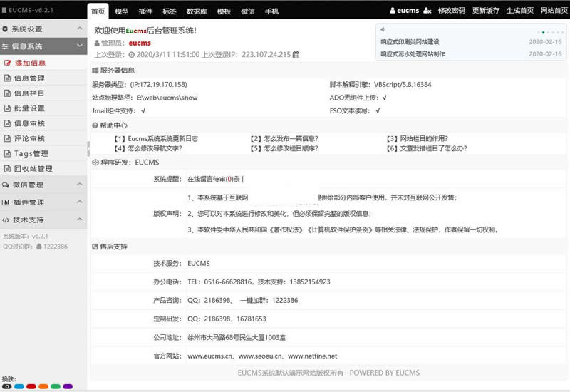Open 回收站管理 in the sidebar
This screenshot has width=570, height=392.
(33, 169)
